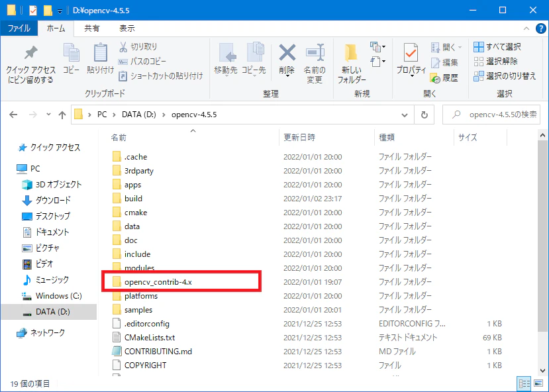Select 3D オブジェクト in navigation pane
The image size is (549, 392).
[x=52, y=184]
